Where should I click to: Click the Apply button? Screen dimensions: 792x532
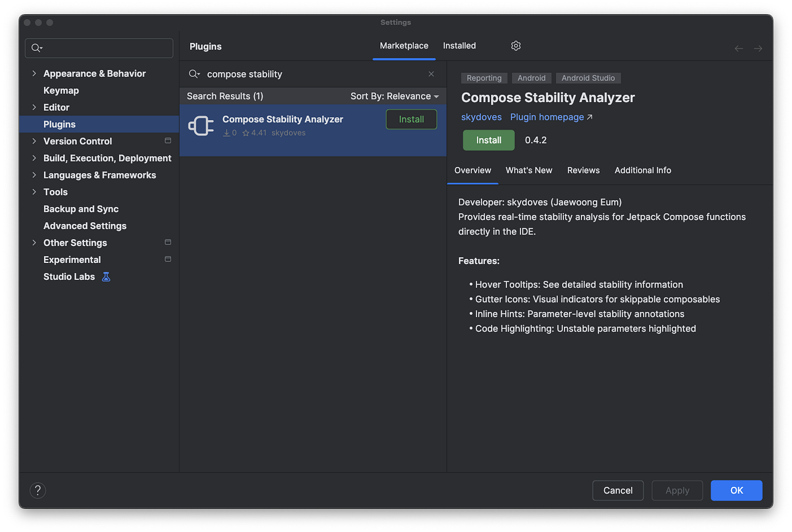[677, 490]
